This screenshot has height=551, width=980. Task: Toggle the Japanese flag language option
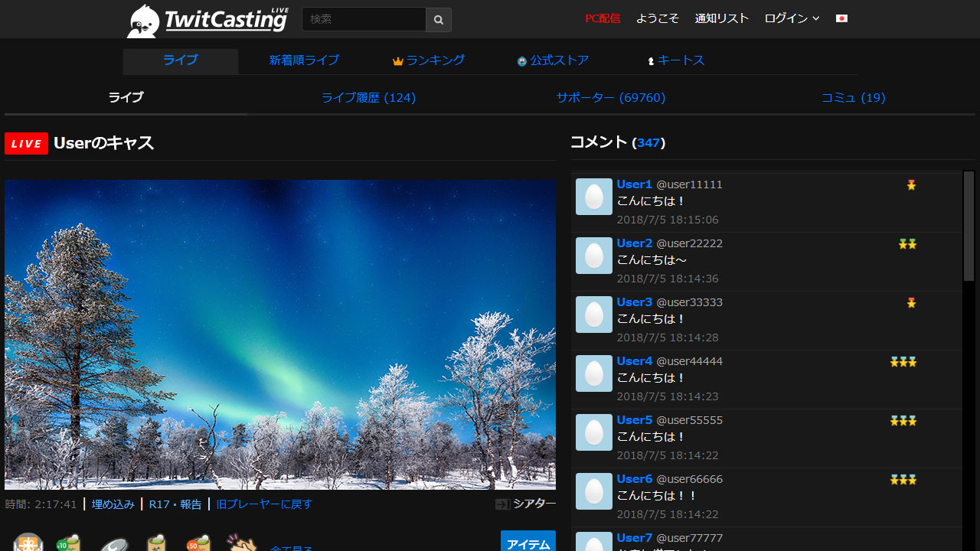pyautogui.click(x=841, y=18)
